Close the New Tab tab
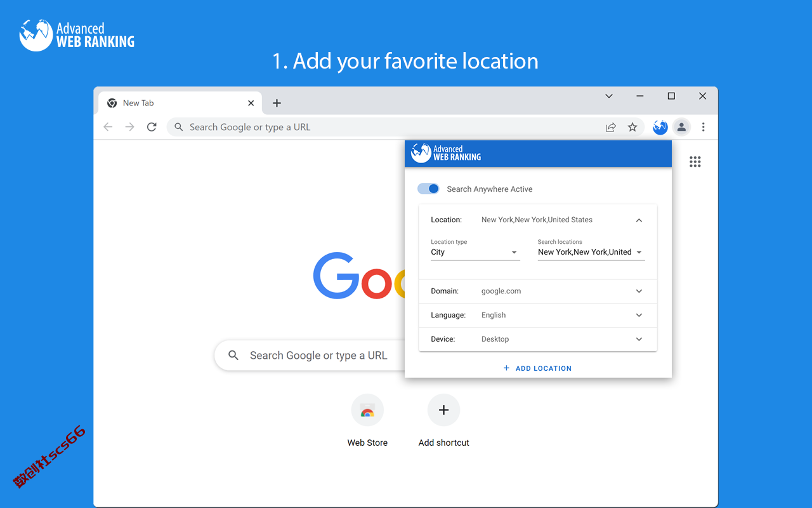 [x=251, y=103]
